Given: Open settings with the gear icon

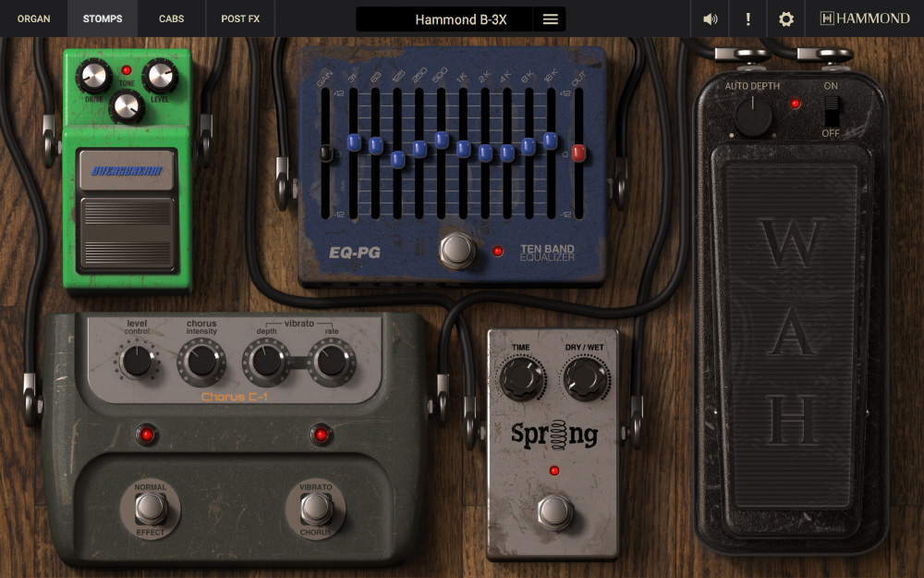Looking at the screenshot, I should coord(785,18).
